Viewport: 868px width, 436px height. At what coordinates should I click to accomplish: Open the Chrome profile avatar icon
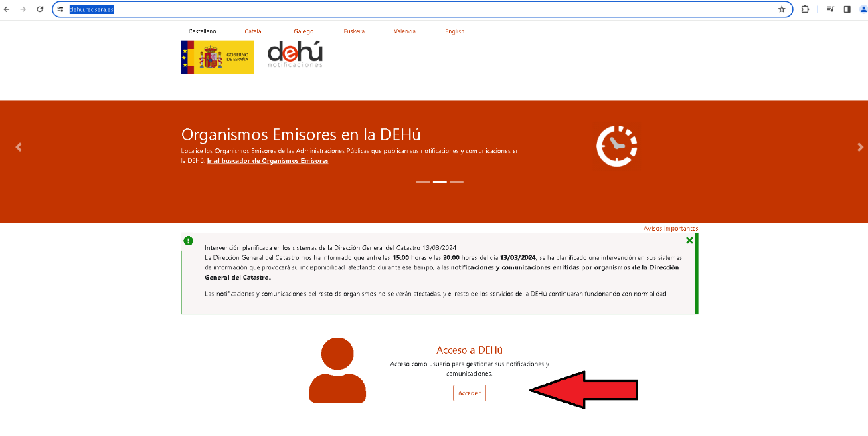tap(863, 9)
